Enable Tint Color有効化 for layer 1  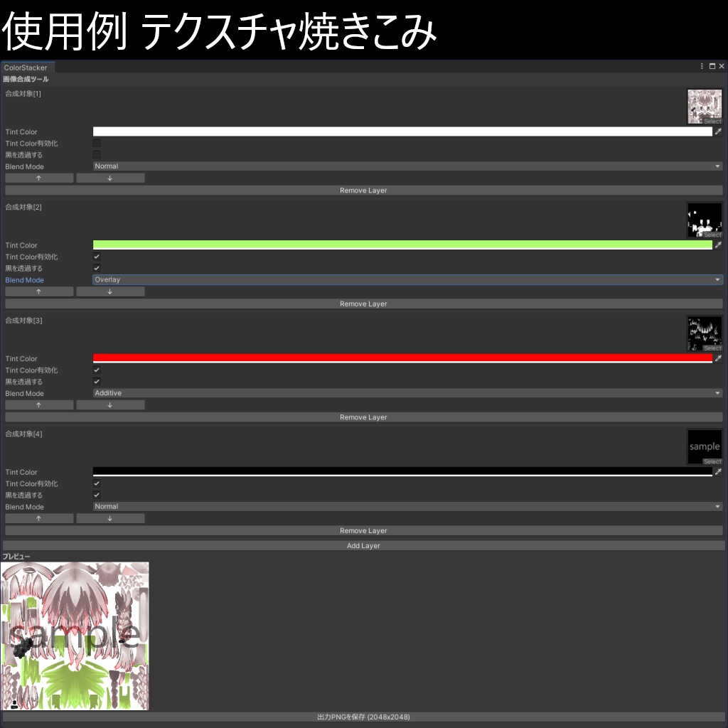pyautogui.click(x=96, y=143)
